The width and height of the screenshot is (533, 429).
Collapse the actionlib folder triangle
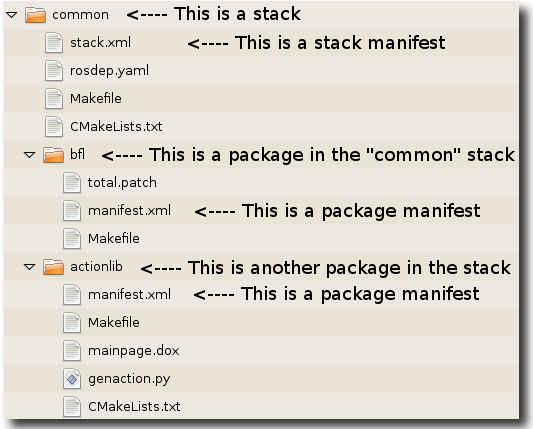30,267
